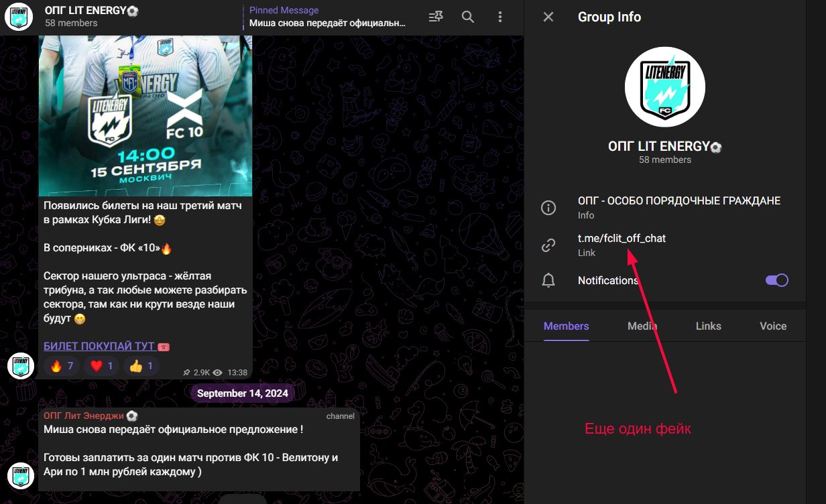
Task: Click the September 14, 2024 date badge
Action: click(x=243, y=393)
